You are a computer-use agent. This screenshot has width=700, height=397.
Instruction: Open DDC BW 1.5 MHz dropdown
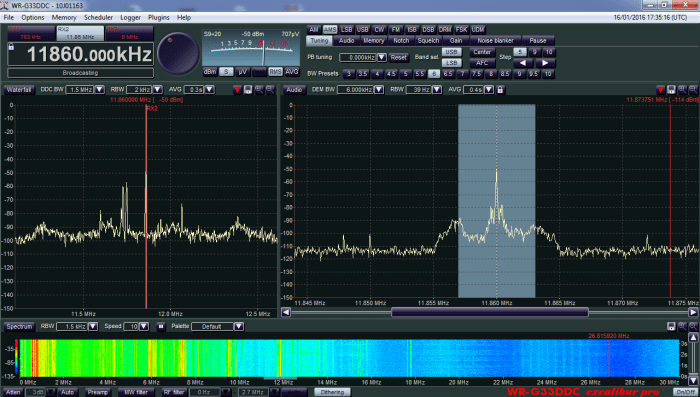point(100,90)
